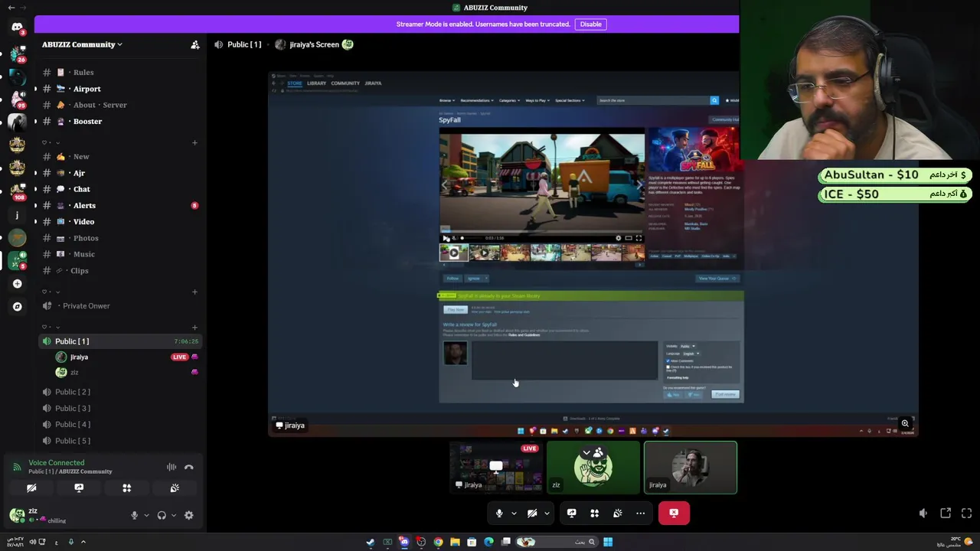Create channel in the New category

tap(195, 142)
